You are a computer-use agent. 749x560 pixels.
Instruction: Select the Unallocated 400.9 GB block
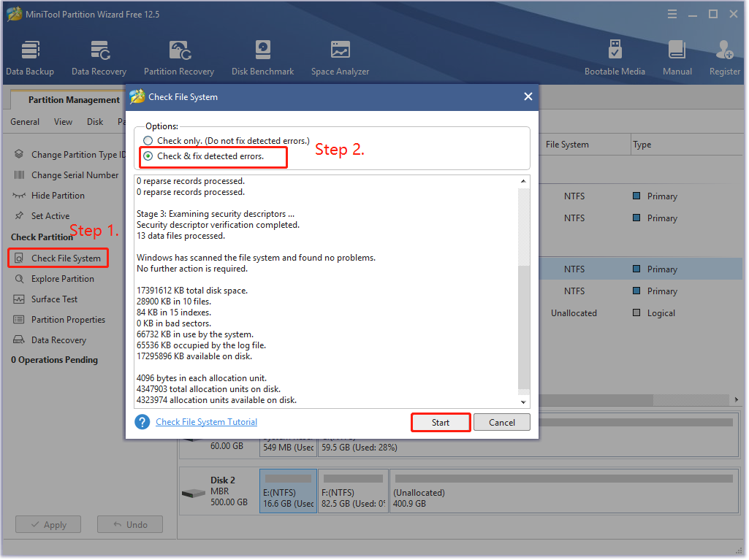coord(564,491)
